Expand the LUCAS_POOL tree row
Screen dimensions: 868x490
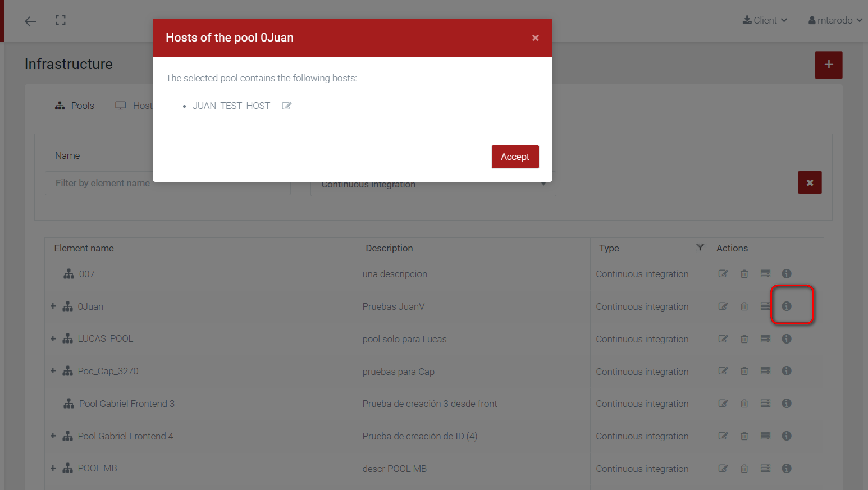point(53,338)
